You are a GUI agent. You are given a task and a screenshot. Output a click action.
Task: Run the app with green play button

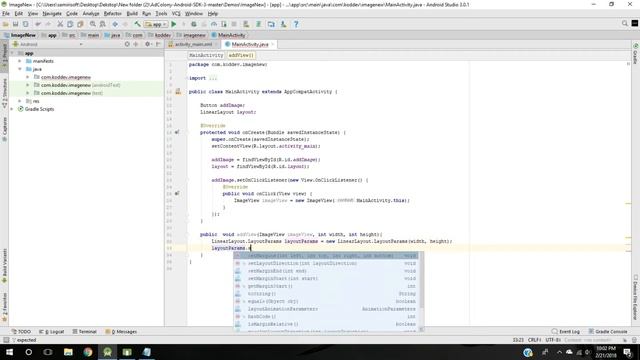pos(174,24)
